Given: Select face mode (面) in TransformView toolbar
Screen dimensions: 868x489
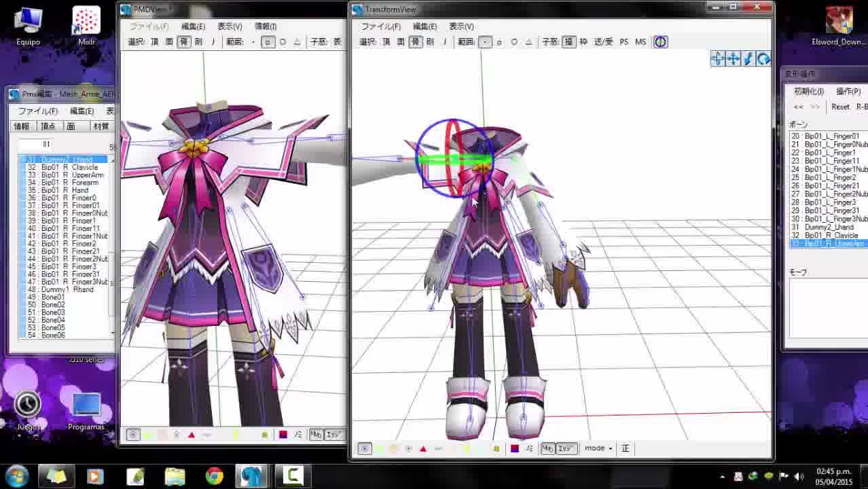Looking at the screenshot, I should click(x=401, y=42).
